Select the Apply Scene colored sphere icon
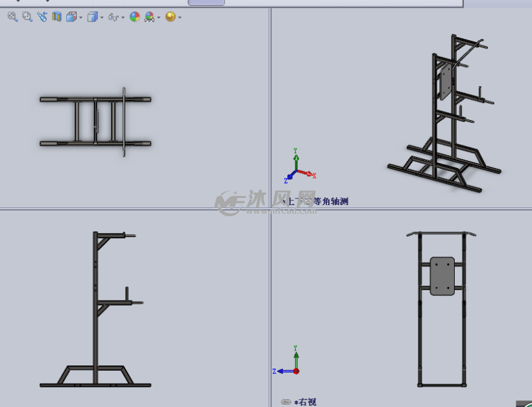The height and width of the screenshot is (407, 532). (134, 17)
